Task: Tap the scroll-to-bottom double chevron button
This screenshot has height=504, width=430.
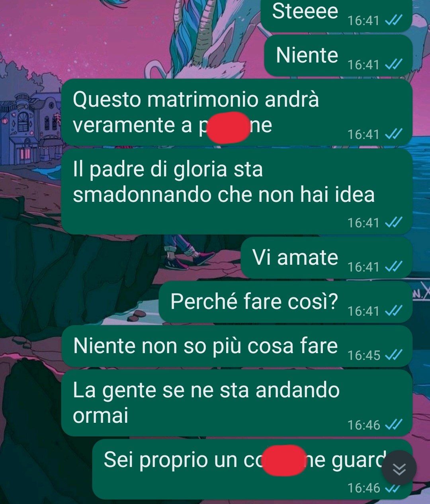Action: pos(399,468)
